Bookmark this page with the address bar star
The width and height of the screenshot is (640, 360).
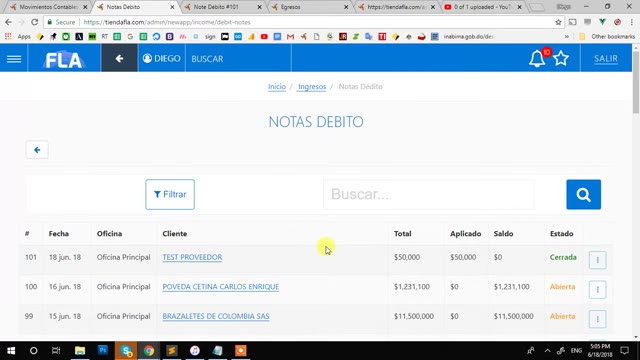point(558,22)
